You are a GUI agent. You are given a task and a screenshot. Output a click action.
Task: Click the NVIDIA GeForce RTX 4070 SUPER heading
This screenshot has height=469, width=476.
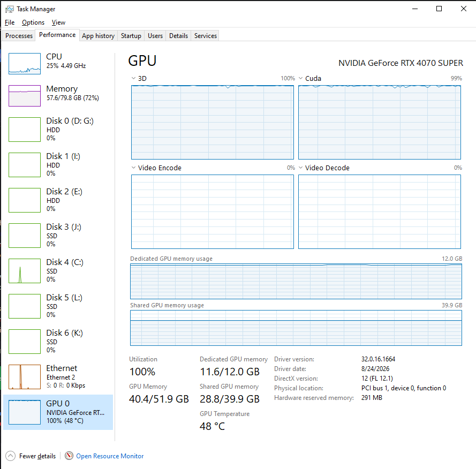(x=401, y=63)
